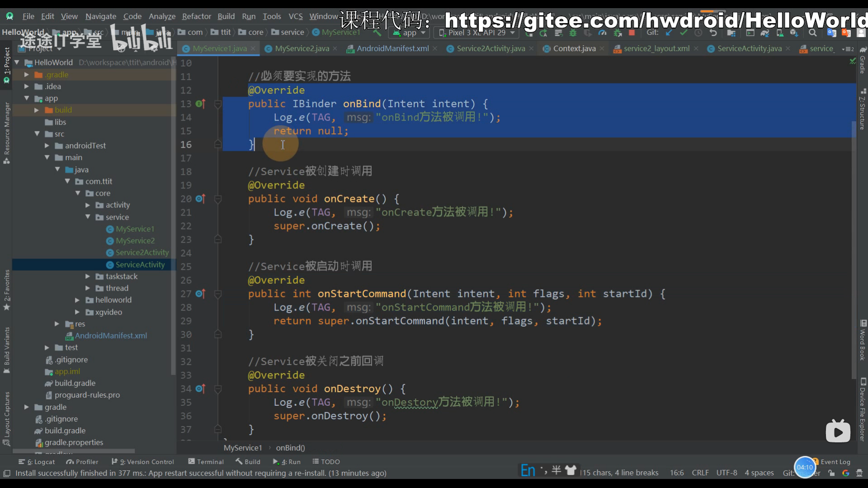Image resolution: width=868 pixels, height=488 pixels.
Task: Click the project tree horizontal scrollbar
Action: pyautogui.click(x=74, y=451)
